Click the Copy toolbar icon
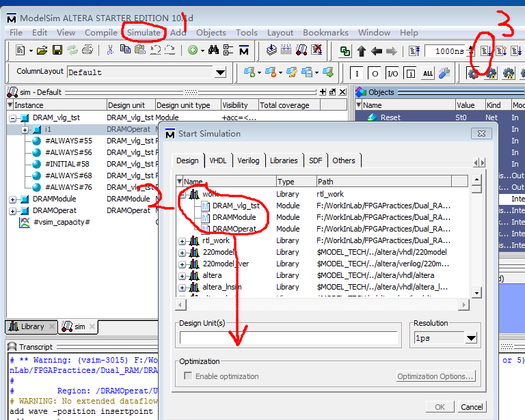This screenshot has width=525, height=420. pos(126,49)
